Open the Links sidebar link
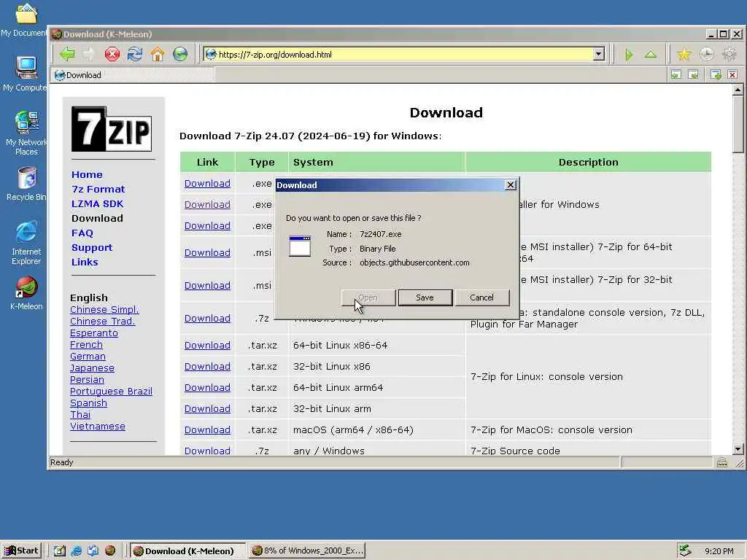This screenshot has width=747, height=560. point(85,262)
